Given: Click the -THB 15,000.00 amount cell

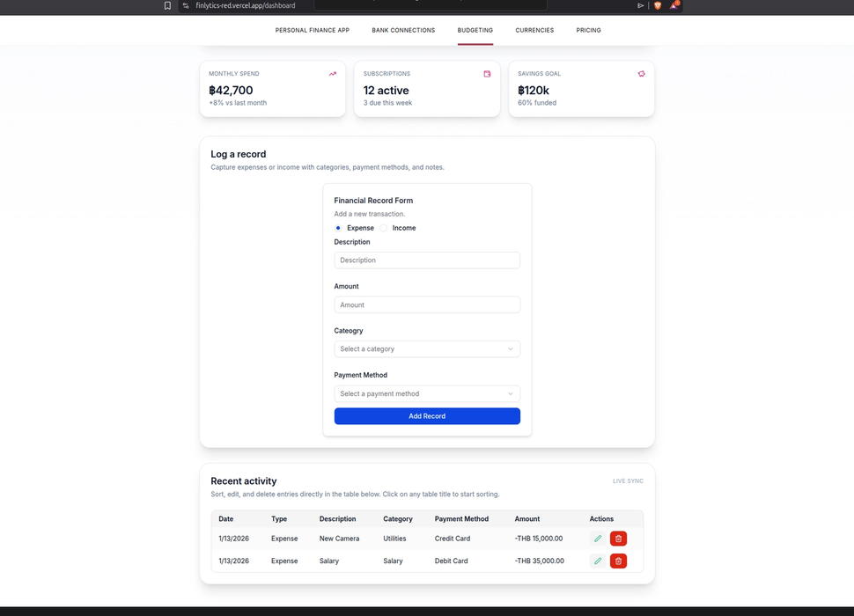Looking at the screenshot, I should [x=539, y=539].
